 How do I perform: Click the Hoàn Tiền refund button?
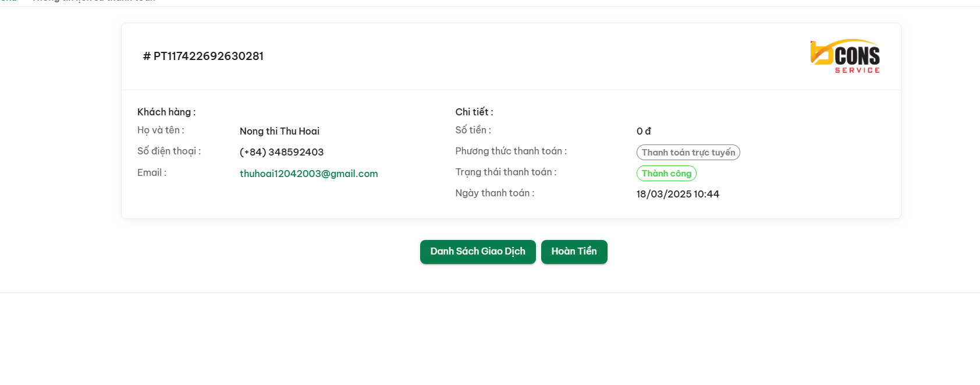coord(574,252)
